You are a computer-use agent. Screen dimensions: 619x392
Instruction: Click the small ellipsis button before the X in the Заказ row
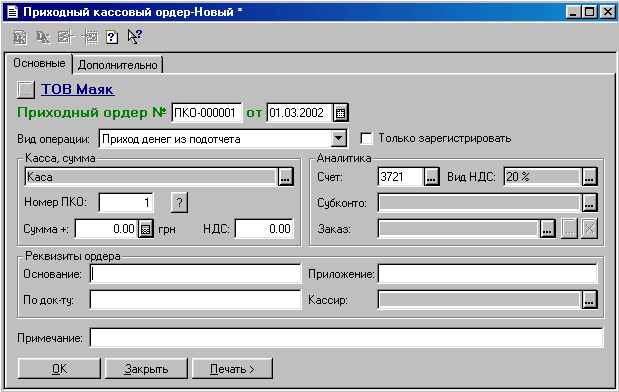click(569, 229)
